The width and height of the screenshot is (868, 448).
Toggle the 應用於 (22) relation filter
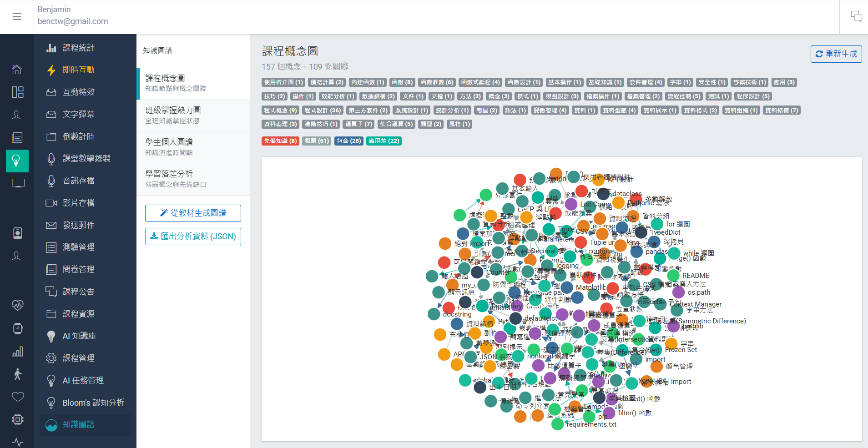pyautogui.click(x=384, y=141)
